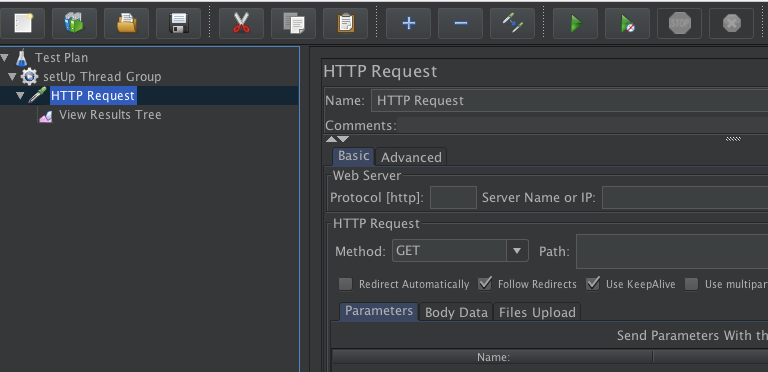Screen dimensions: 768x372
Task: Click the Name input field
Action: (x=569, y=101)
